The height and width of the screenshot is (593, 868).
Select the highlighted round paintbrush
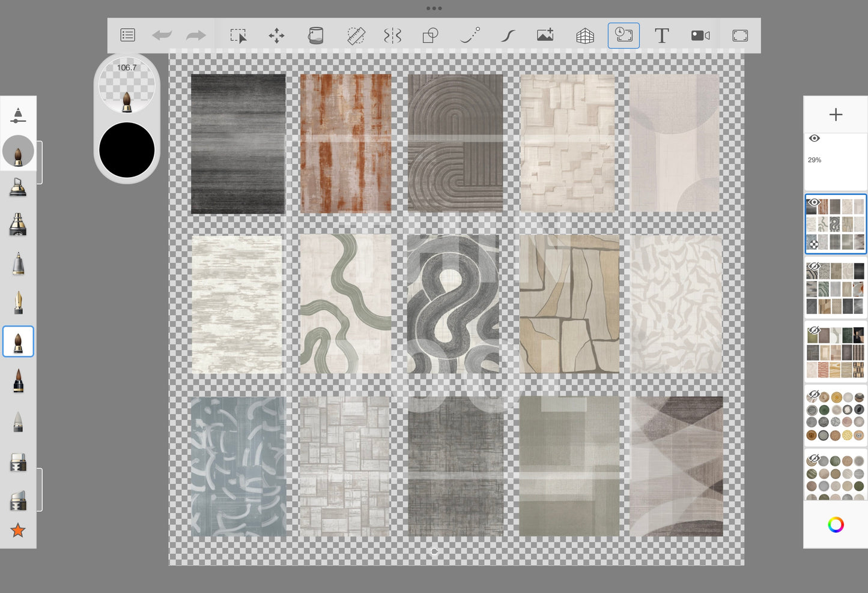pyautogui.click(x=18, y=342)
